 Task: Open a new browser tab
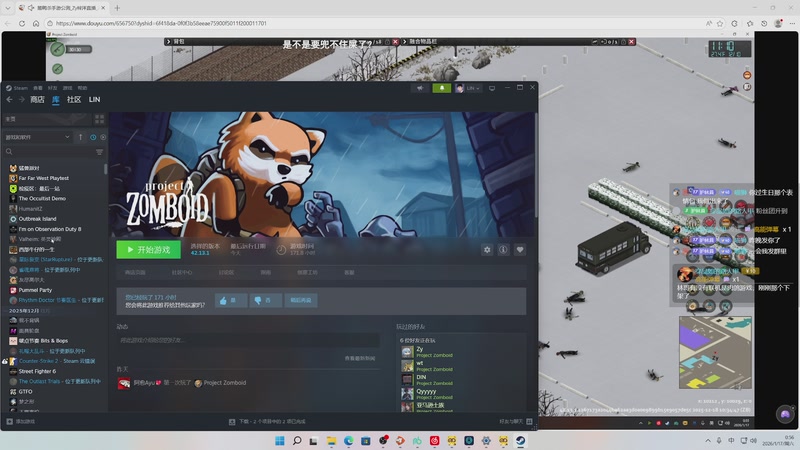coord(117,8)
